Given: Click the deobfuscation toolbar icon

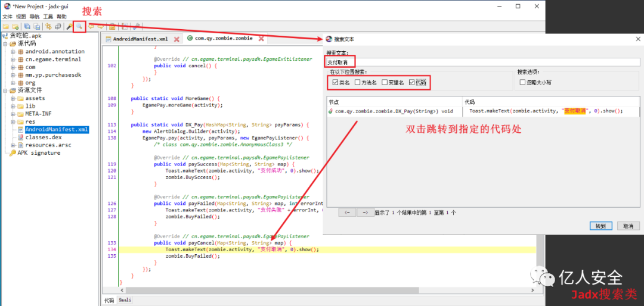Looking at the screenshot, I should (x=112, y=27).
